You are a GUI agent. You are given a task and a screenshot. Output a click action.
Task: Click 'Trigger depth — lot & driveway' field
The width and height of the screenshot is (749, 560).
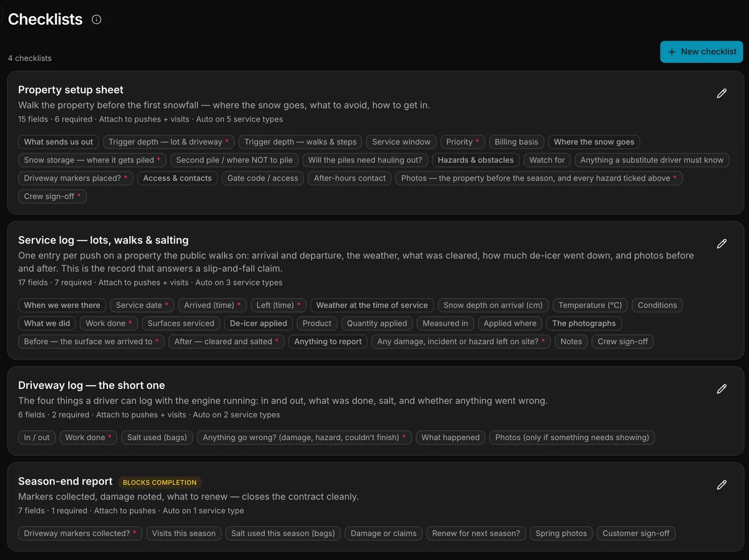(169, 142)
